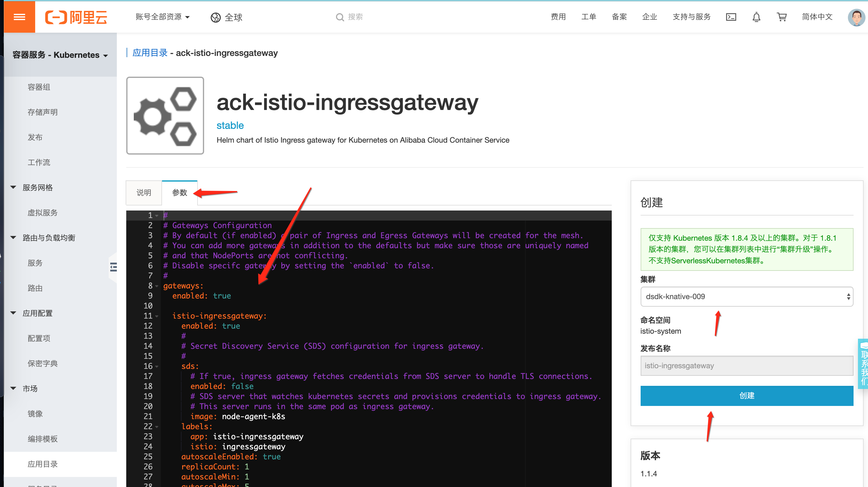Click the 发布名称 input field
868x487 pixels.
coord(746,366)
